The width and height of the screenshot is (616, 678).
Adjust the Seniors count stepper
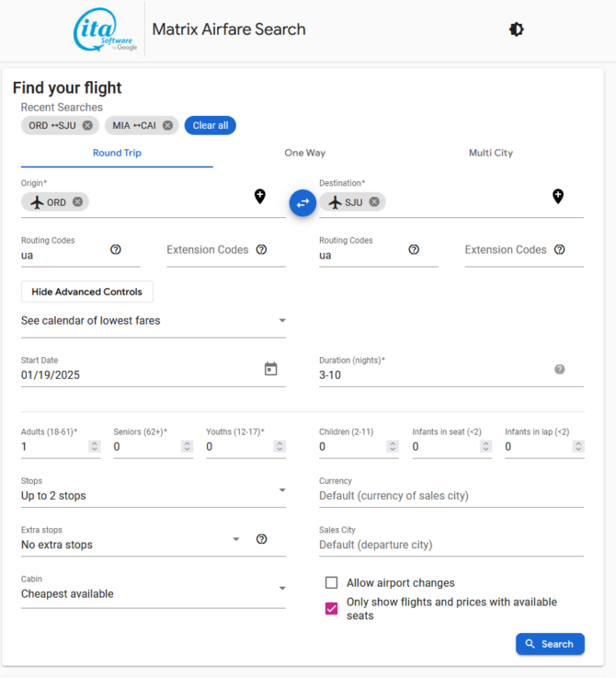(188, 446)
